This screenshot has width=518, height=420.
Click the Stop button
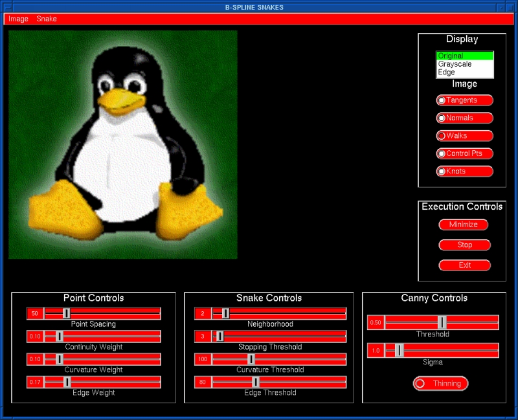tap(464, 245)
